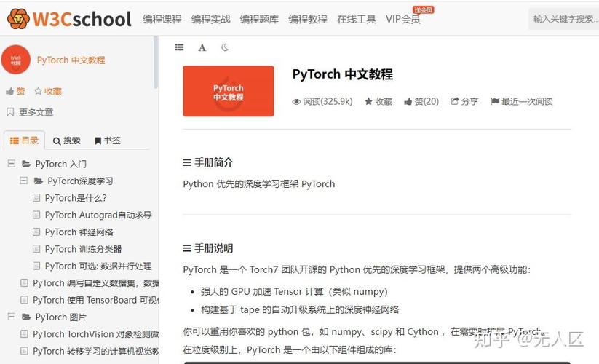Click 赞(20) thumbs-up button

pos(421,102)
